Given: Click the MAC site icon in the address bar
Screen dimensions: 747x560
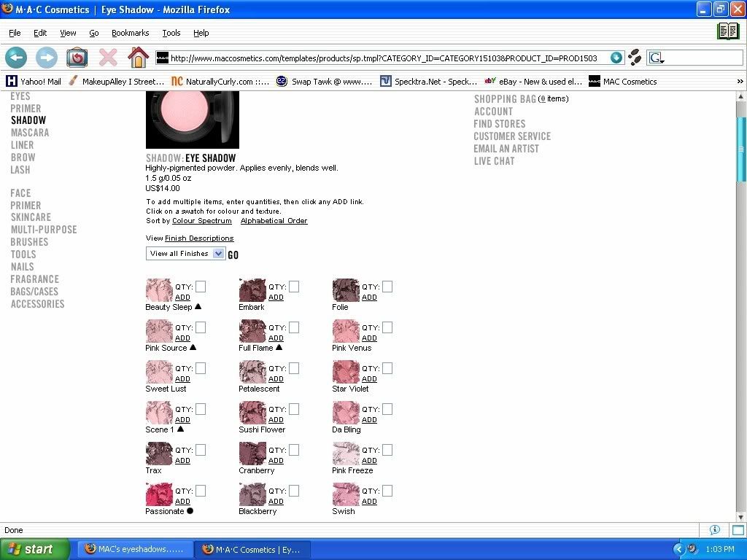Looking at the screenshot, I should (x=163, y=58).
